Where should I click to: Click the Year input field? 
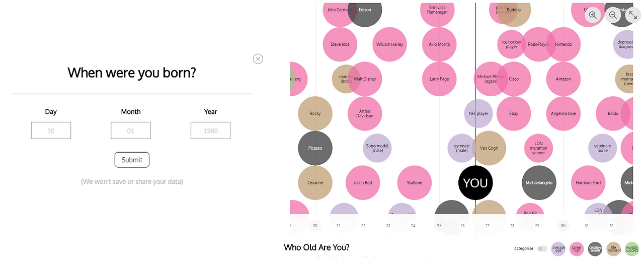pyautogui.click(x=211, y=131)
